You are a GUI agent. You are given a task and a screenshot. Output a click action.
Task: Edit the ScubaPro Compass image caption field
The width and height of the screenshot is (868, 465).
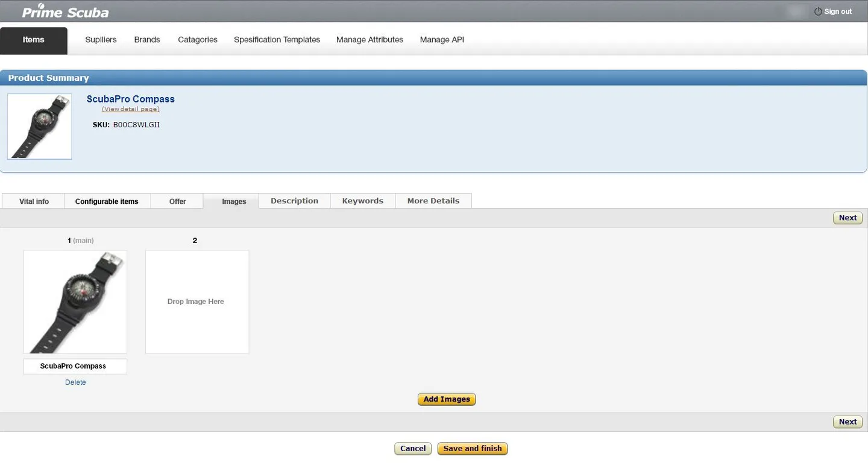tap(75, 366)
